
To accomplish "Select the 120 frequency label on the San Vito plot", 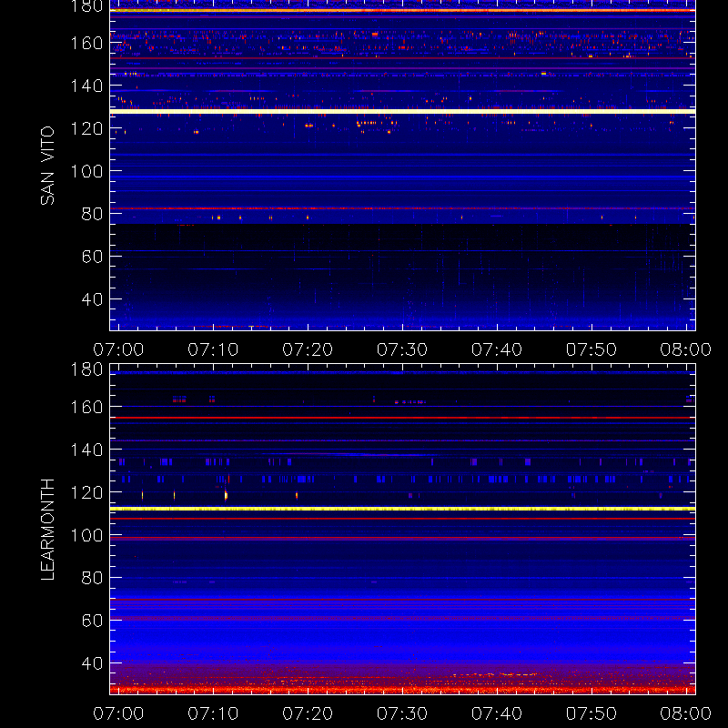I will (86, 128).
